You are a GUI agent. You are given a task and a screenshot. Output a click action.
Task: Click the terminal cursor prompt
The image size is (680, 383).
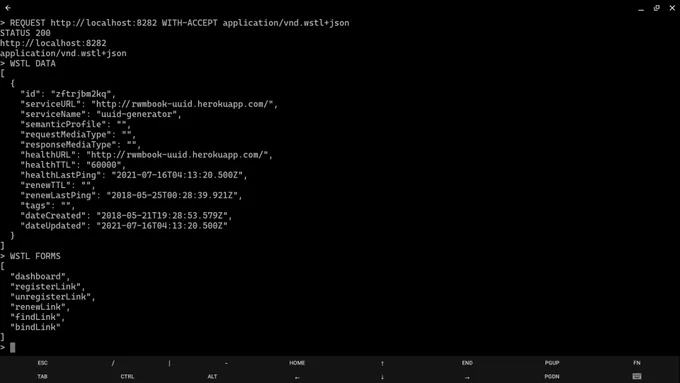tap(13, 347)
